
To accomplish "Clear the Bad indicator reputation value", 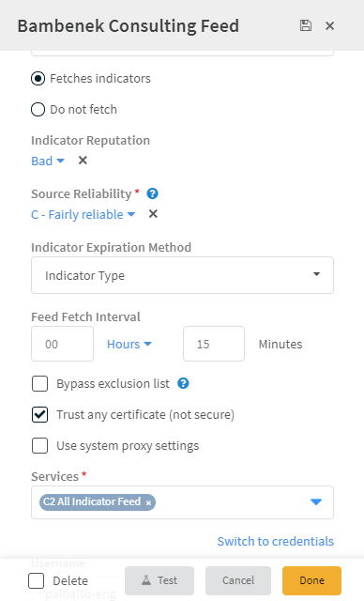I will pos(83,161).
